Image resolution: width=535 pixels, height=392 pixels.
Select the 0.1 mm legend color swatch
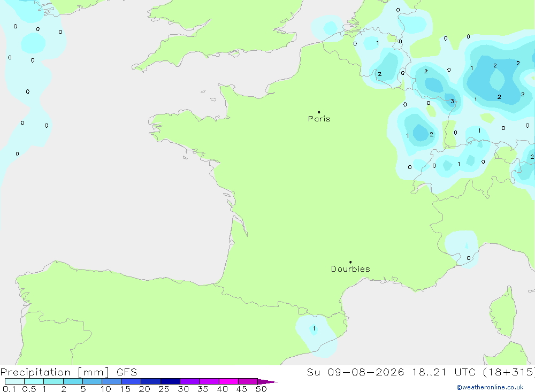coord(14,381)
